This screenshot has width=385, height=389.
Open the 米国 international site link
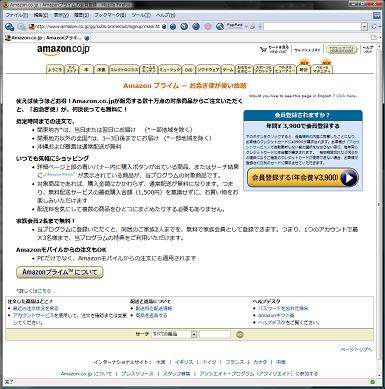click(161, 362)
